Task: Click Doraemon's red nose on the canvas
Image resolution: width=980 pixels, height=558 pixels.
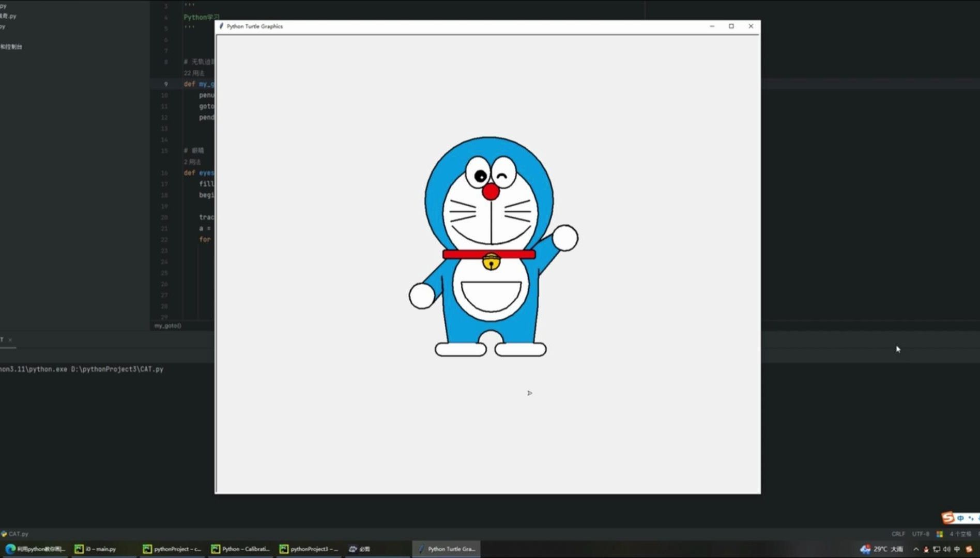Action: pos(491,192)
